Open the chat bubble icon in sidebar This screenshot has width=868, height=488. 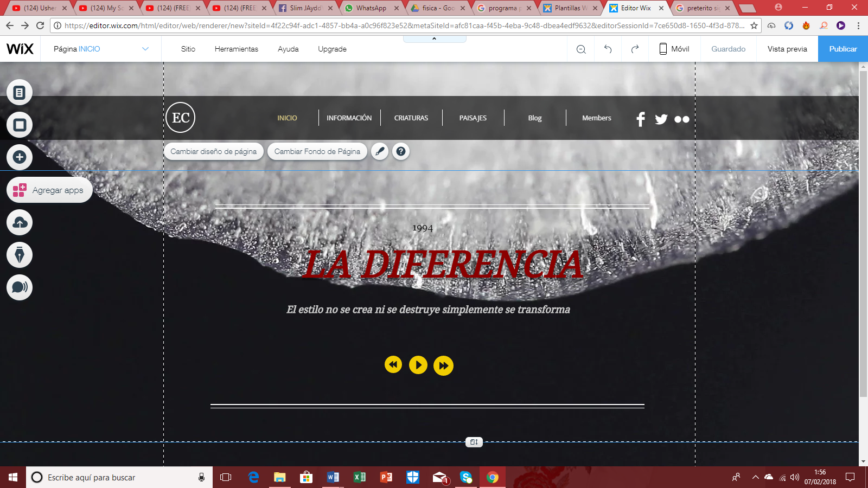[20, 287]
